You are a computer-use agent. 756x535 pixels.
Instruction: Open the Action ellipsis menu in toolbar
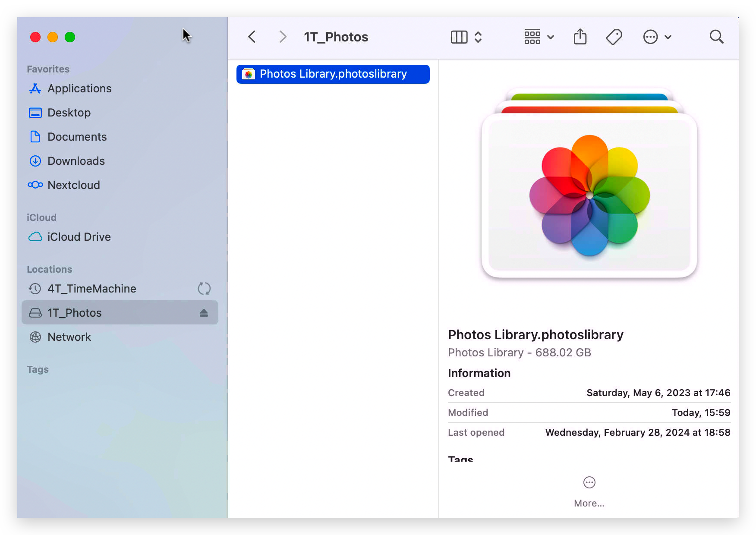tap(656, 37)
